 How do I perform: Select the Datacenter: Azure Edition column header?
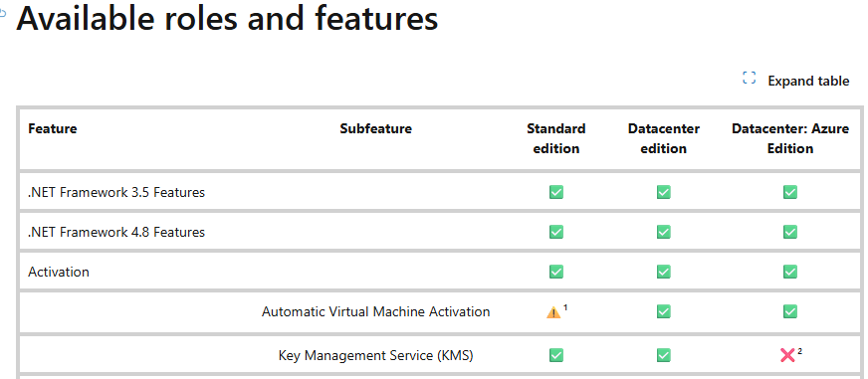coord(790,139)
